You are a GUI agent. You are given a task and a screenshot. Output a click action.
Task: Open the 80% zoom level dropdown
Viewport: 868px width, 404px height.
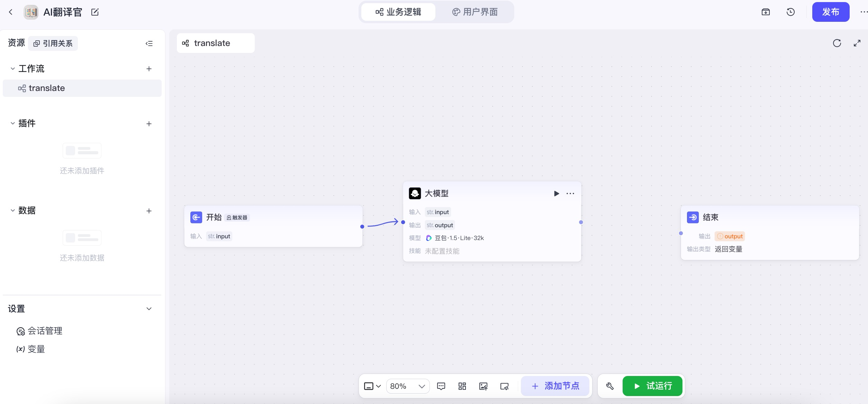point(408,386)
